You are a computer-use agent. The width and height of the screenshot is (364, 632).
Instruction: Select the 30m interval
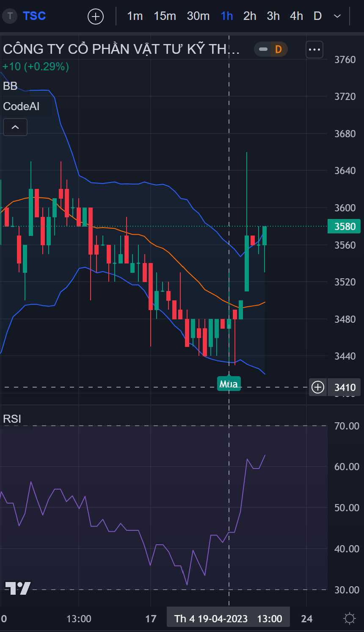pos(198,16)
